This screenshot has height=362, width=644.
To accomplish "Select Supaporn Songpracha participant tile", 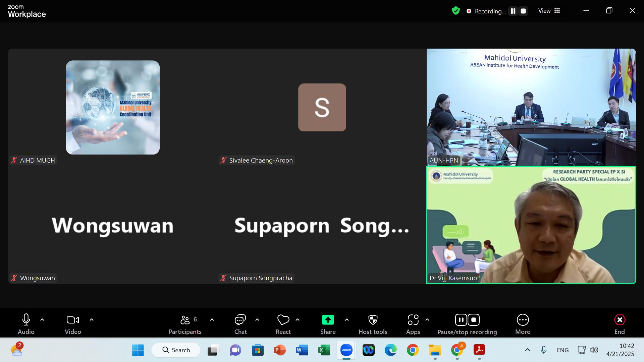I will pyautogui.click(x=322, y=225).
